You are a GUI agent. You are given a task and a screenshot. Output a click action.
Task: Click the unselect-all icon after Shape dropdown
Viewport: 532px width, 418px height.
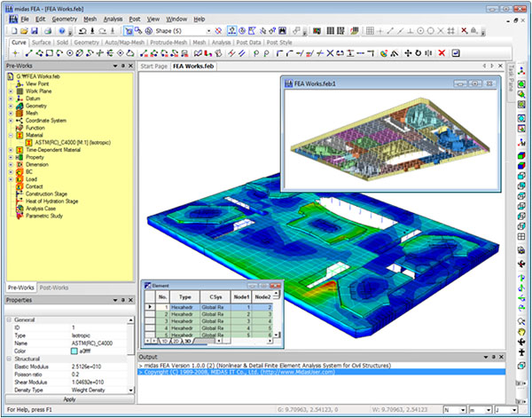pyautogui.click(x=218, y=31)
